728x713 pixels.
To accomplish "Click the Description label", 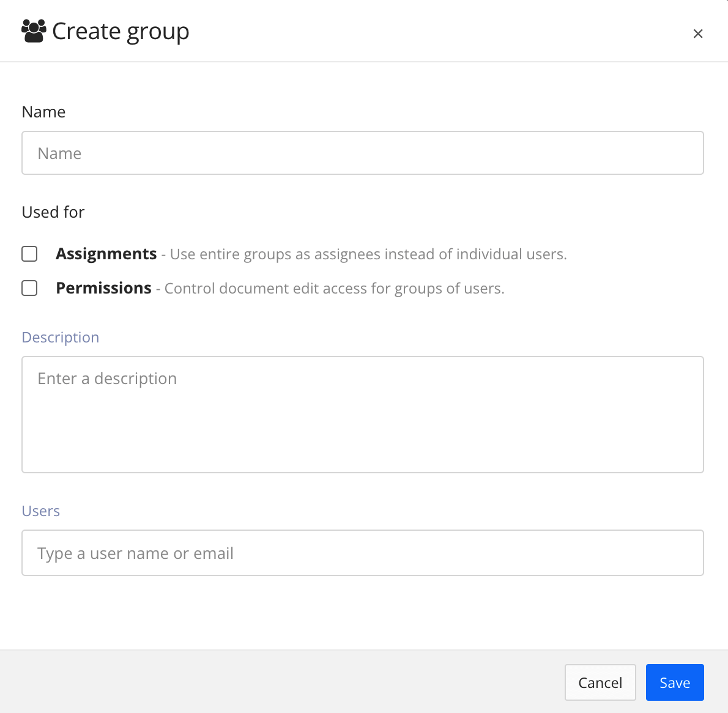I will pyautogui.click(x=60, y=337).
